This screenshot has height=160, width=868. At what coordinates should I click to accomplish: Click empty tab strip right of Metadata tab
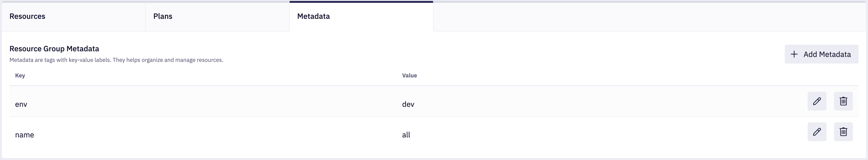(640, 17)
